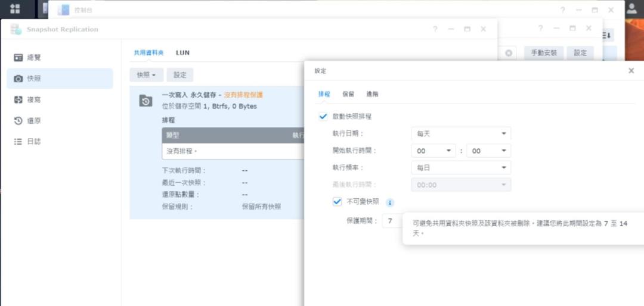Viewport: 644px width, 306px height.
Task: Click the sort icon in Package Center window
Action: pos(606,36)
